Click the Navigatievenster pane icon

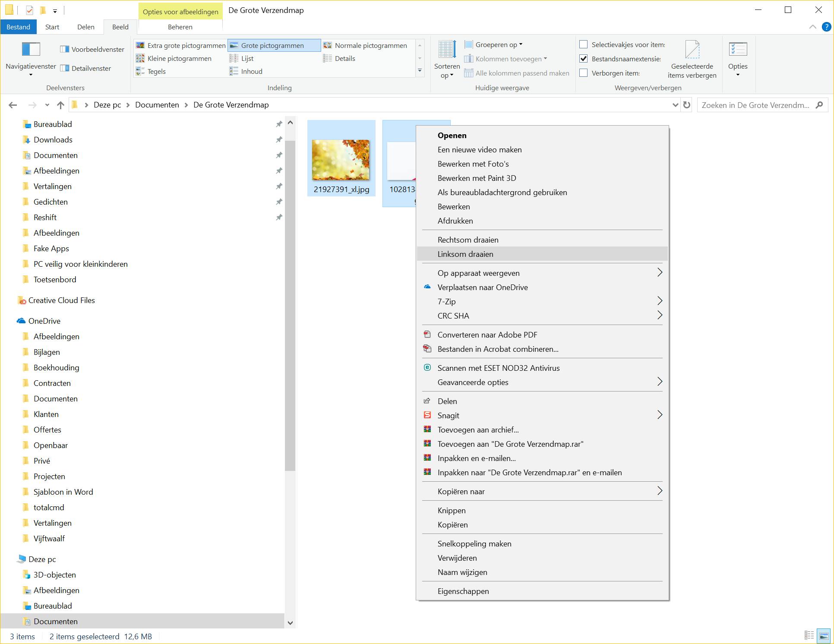pyautogui.click(x=31, y=50)
